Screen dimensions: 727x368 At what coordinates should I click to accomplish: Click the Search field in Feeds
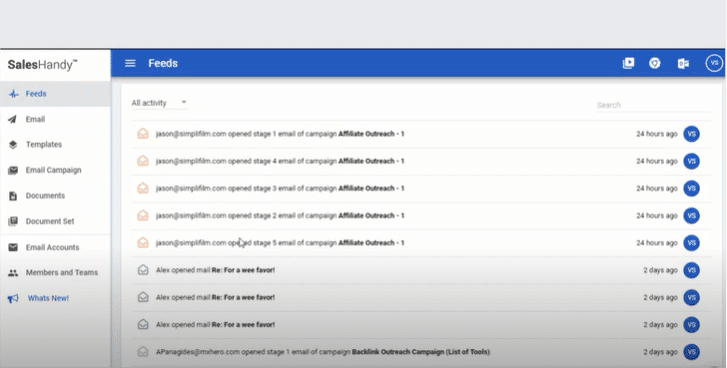[653, 105]
